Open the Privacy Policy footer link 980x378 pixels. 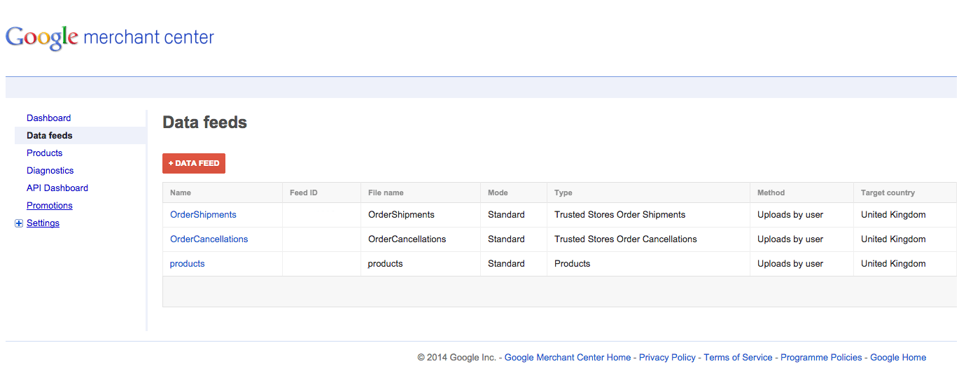667,358
